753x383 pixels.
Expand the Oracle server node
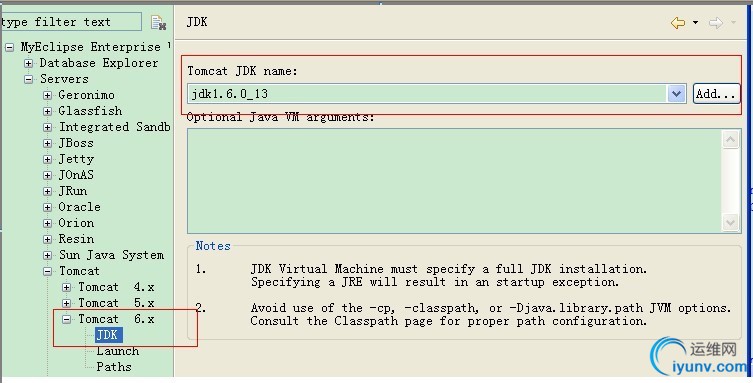(48, 207)
